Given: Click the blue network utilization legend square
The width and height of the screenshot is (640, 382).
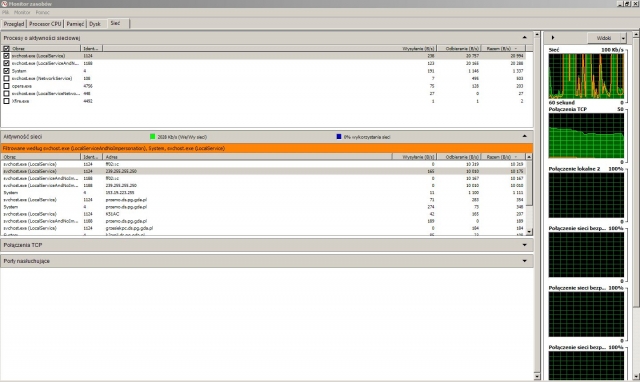Looking at the screenshot, I should tap(339, 137).
